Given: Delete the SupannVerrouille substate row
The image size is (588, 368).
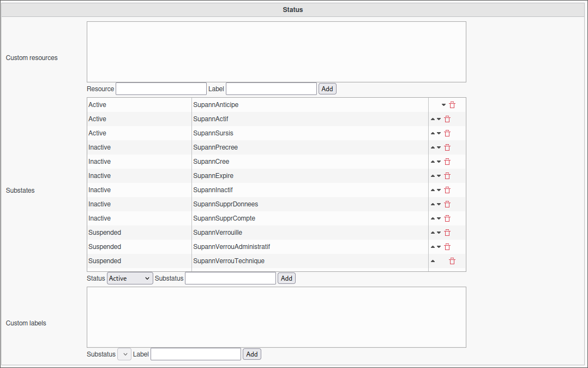Looking at the screenshot, I should pos(447,233).
